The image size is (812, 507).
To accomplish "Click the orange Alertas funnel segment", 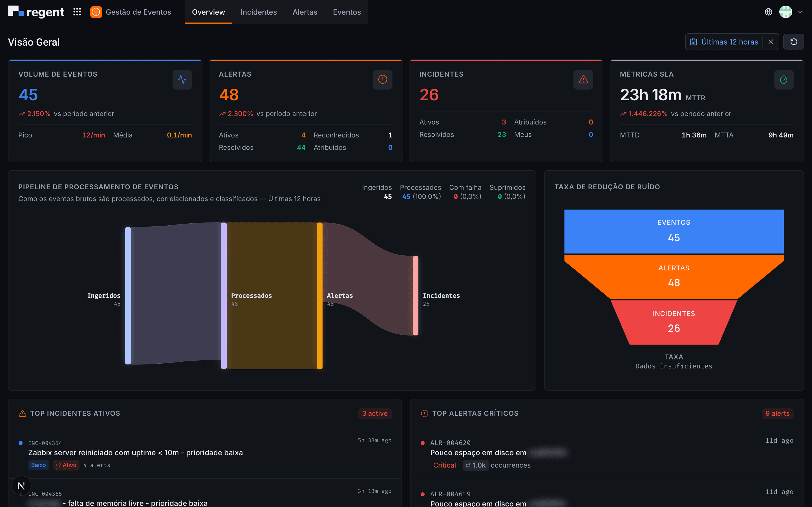I will (674, 277).
